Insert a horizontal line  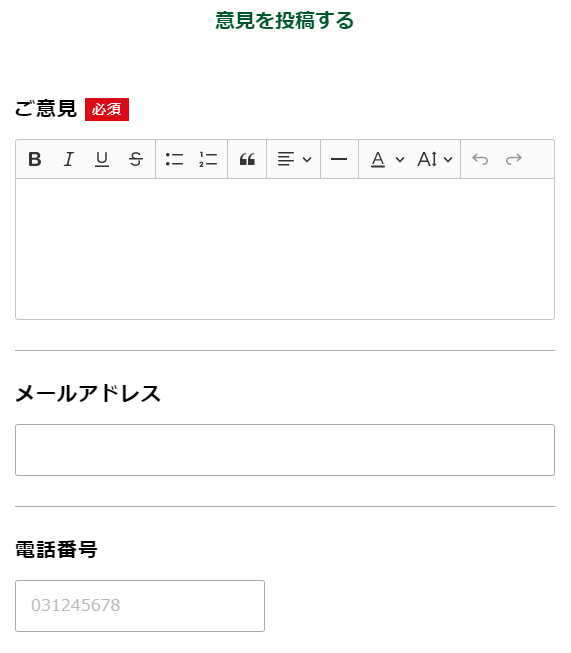click(x=339, y=159)
